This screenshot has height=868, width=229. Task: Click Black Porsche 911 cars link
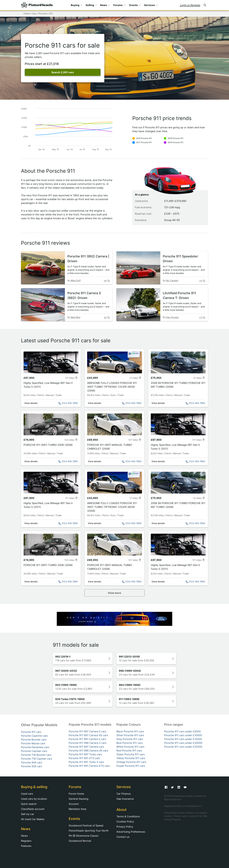130,731
